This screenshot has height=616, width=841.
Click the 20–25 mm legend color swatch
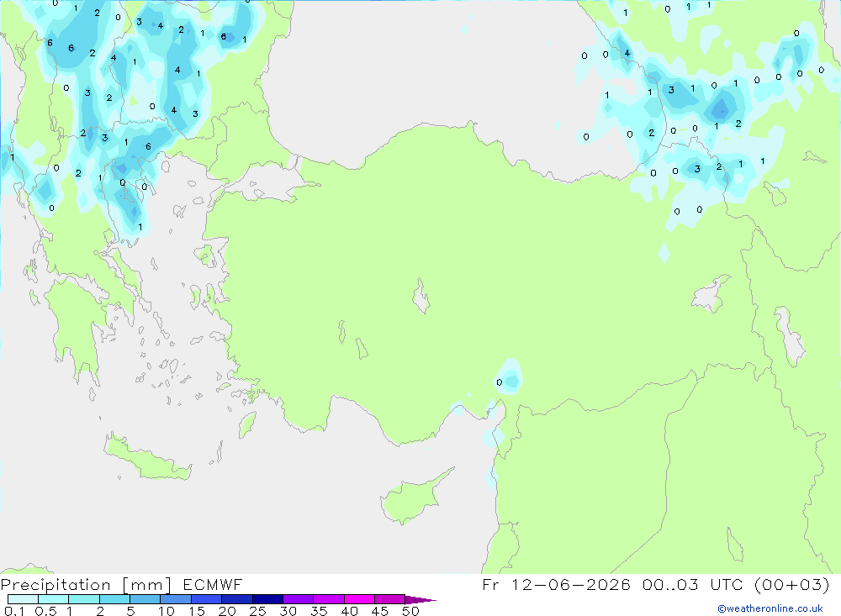coord(236,599)
